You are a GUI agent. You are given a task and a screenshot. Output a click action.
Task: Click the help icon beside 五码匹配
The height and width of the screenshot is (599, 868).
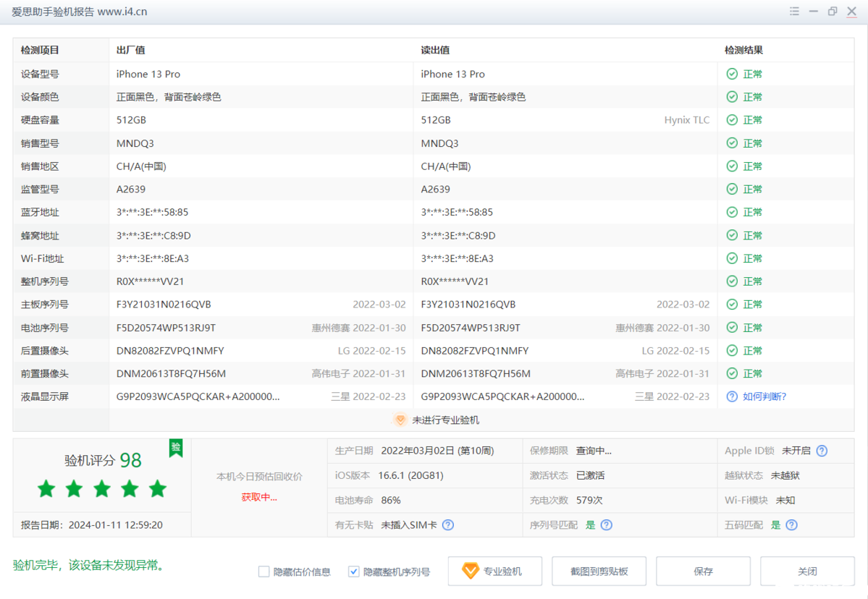[791, 525]
